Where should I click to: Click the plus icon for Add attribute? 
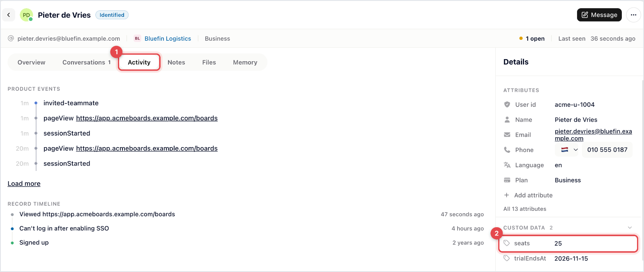506,195
